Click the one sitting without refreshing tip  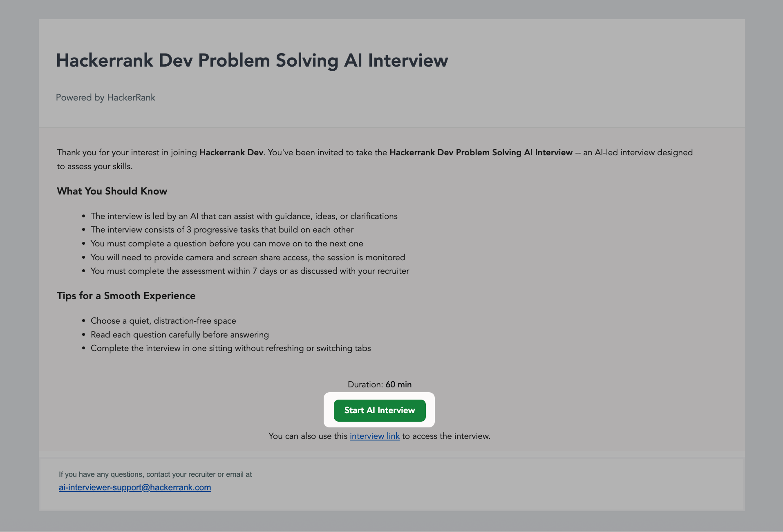[231, 348]
